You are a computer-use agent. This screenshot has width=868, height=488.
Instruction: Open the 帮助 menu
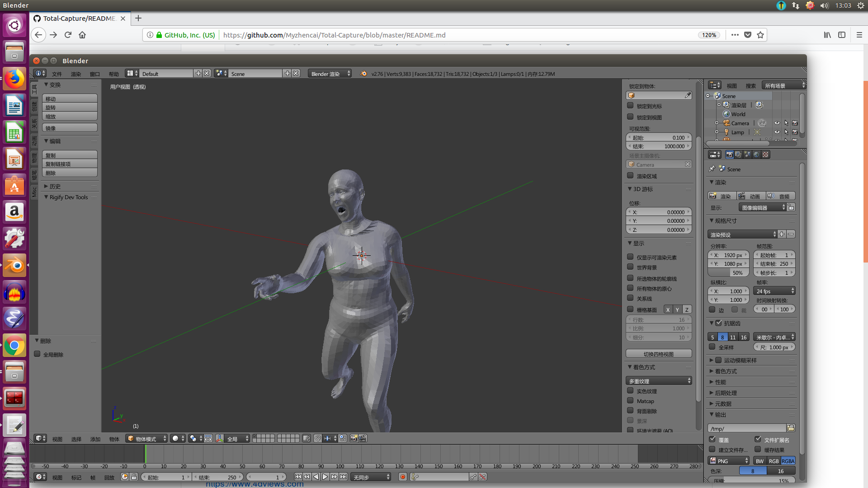point(113,74)
